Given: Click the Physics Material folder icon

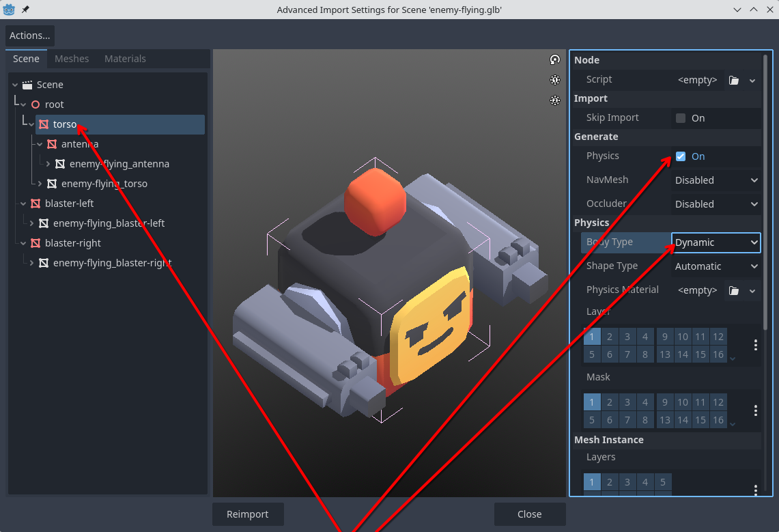Looking at the screenshot, I should click(x=734, y=290).
